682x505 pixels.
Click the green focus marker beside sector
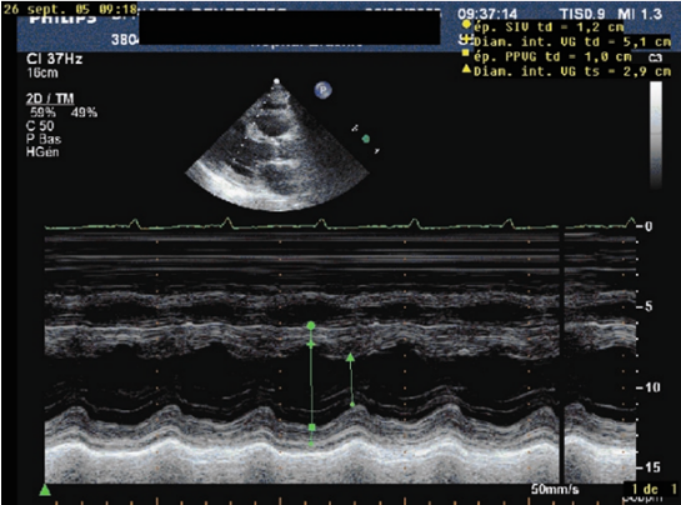366,139
